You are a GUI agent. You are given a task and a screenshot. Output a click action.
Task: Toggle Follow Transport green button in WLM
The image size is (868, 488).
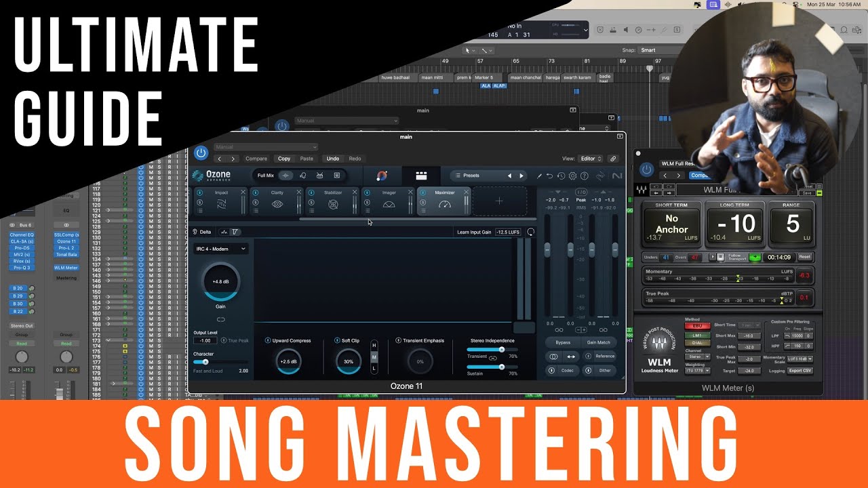754,257
